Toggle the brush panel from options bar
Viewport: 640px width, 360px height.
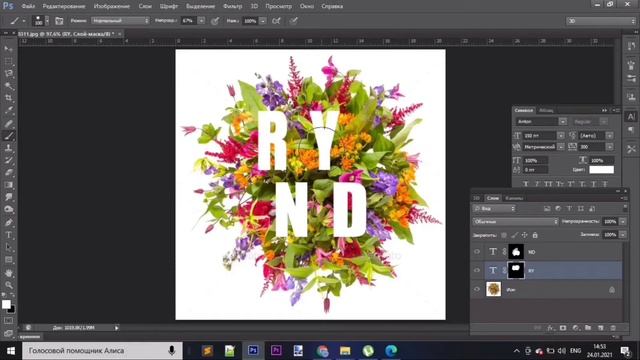pyautogui.click(x=59, y=21)
